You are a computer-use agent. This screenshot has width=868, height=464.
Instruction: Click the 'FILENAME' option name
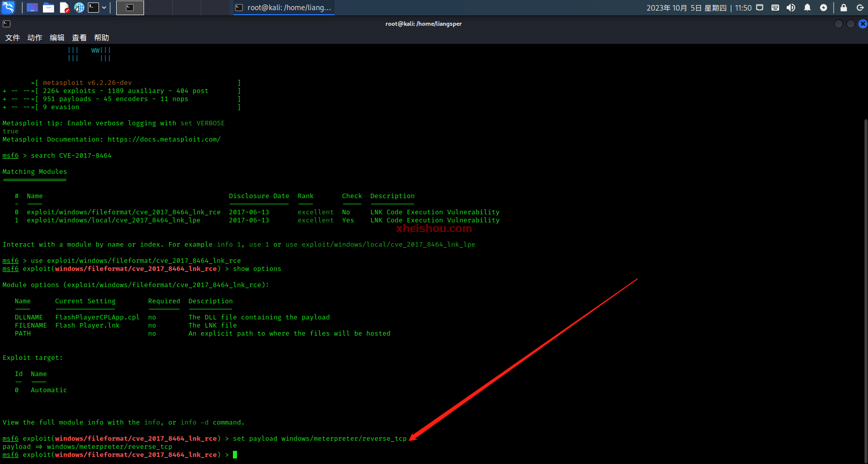(31, 326)
